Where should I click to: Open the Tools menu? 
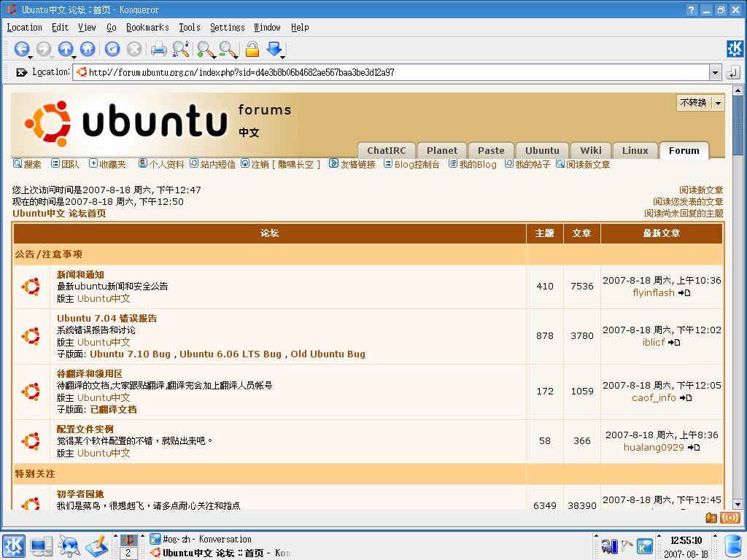(x=190, y=28)
